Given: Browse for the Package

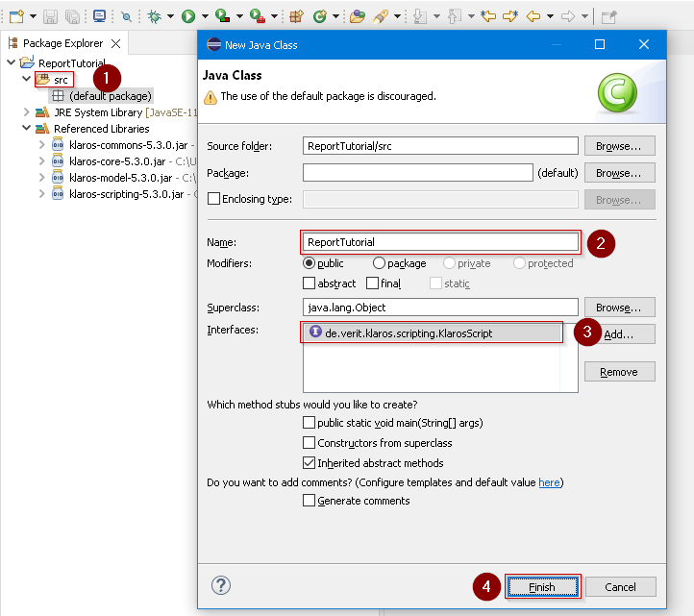Looking at the screenshot, I should (x=619, y=173).
